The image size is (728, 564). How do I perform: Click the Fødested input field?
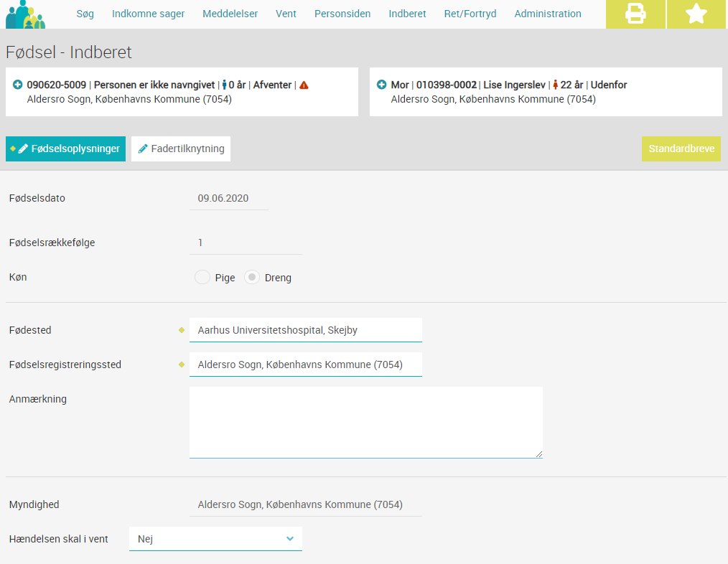[x=306, y=330]
